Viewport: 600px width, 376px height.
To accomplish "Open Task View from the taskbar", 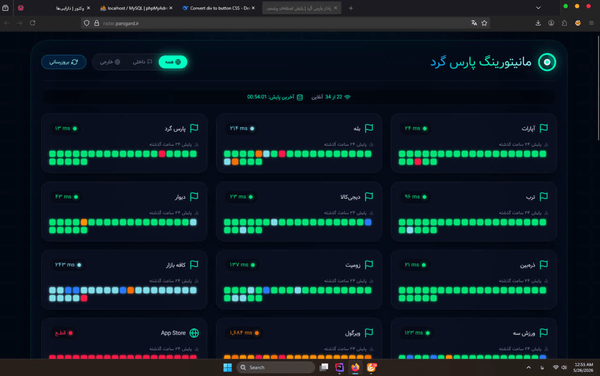I will click(324, 368).
